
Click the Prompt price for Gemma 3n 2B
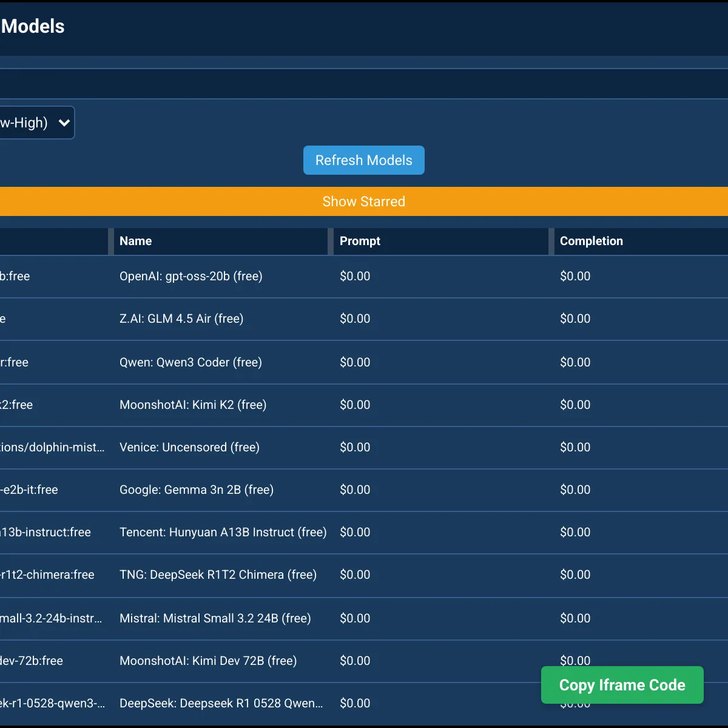click(x=355, y=490)
